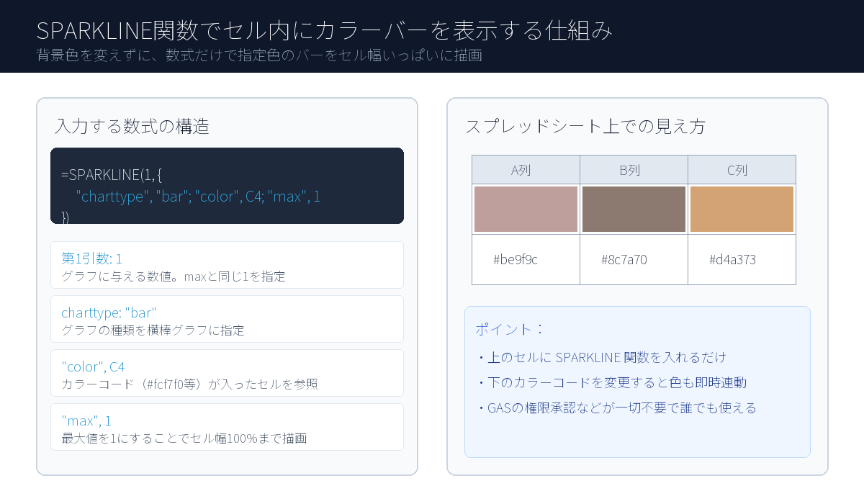Image resolution: width=864 pixels, height=504 pixels.
Task: Select bullet about GASの権限承認
Action: (616, 408)
